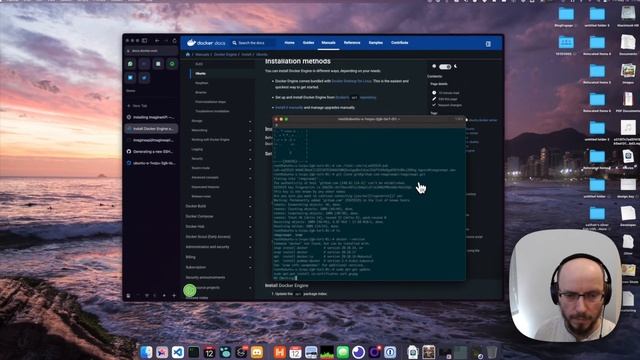Click New Tab in browser sidebar
This screenshot has width=640, height=360.
point(138,106)
